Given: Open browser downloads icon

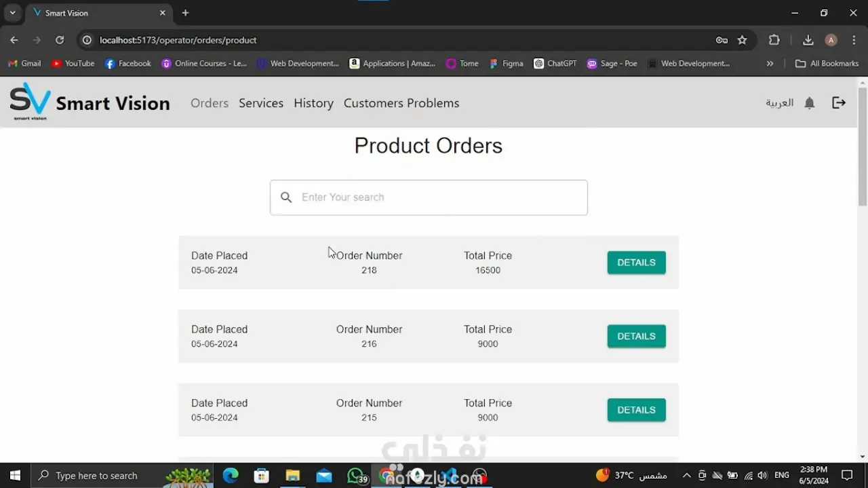Looking at the screenshot, I should [x=808, y=40].
